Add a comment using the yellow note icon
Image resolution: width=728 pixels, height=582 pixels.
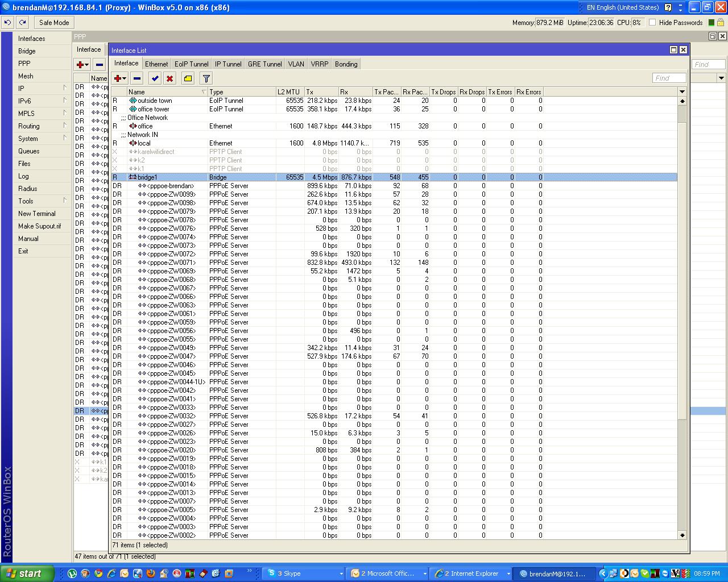[x=188, y=78]
